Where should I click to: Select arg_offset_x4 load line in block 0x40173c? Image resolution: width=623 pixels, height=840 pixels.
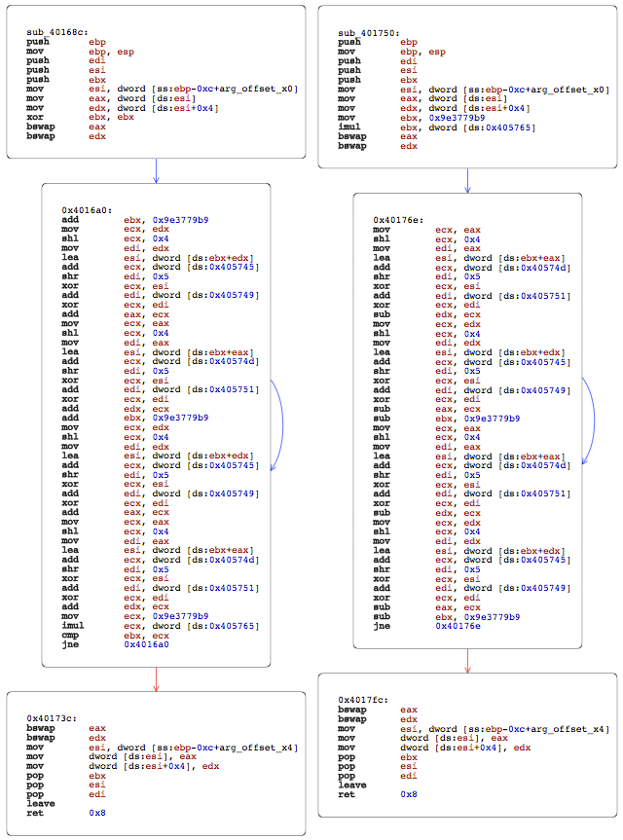tap(163, 748)
